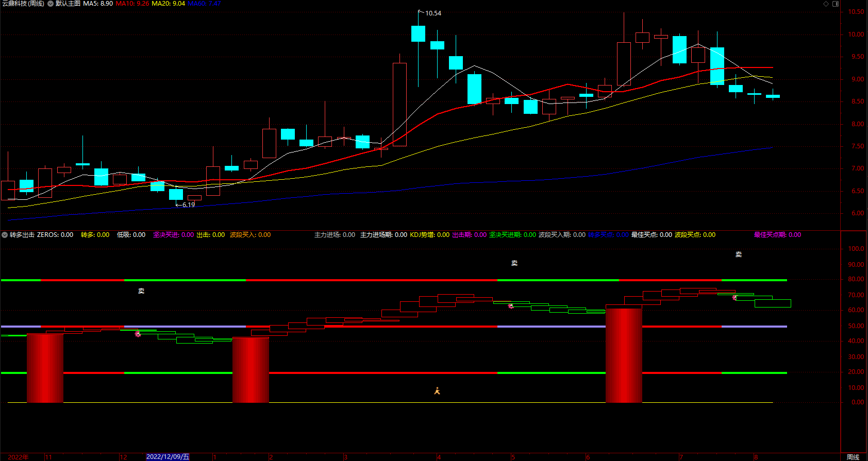Image resolution: width=868 pixels, height=461 pixels.
Task: Click the 10.54 high price marker
Action: tap(433, 13)
